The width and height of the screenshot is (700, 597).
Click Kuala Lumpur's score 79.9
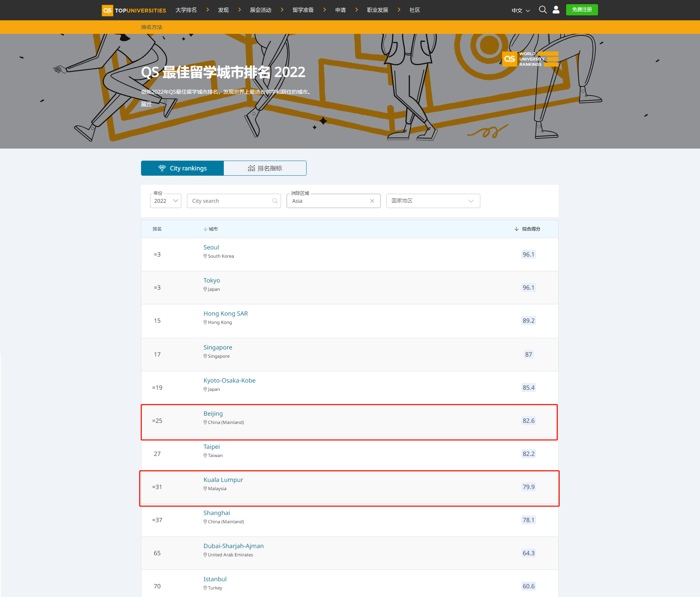(528, 487)
